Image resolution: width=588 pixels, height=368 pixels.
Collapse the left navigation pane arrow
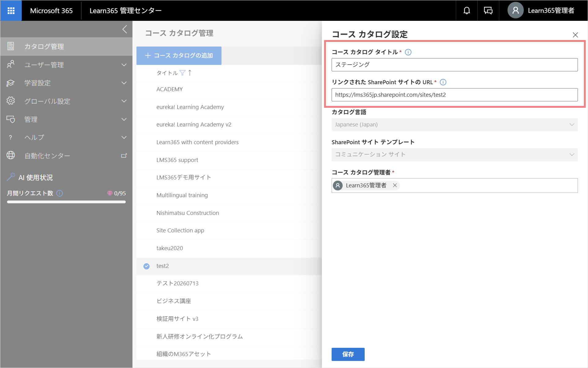[125, 29]
